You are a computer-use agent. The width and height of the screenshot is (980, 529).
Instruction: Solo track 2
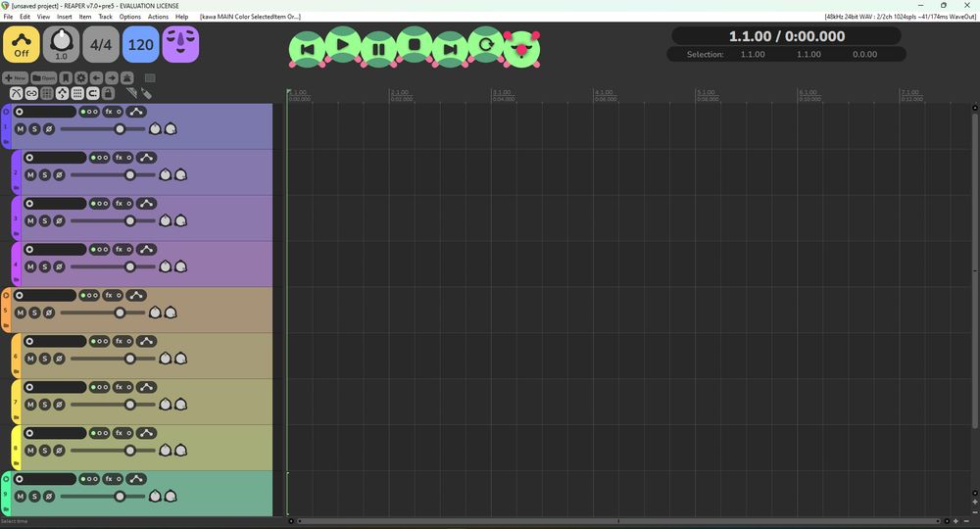click(x=44, y=175)
